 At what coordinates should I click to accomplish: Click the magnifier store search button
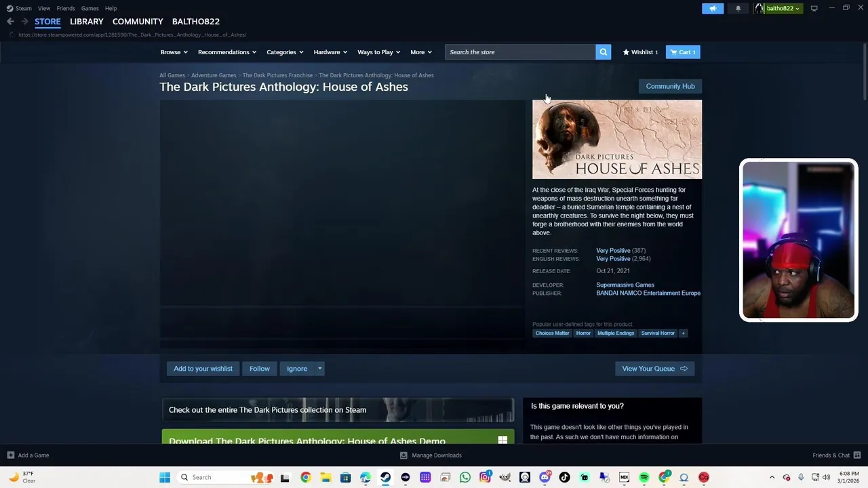(603, 52)
